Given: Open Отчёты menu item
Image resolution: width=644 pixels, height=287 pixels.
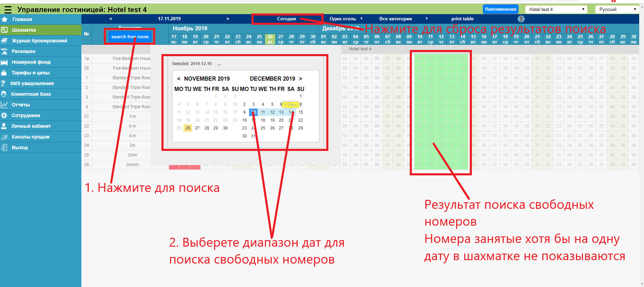Looking at the screenshot, I should (x=21, y=105).
